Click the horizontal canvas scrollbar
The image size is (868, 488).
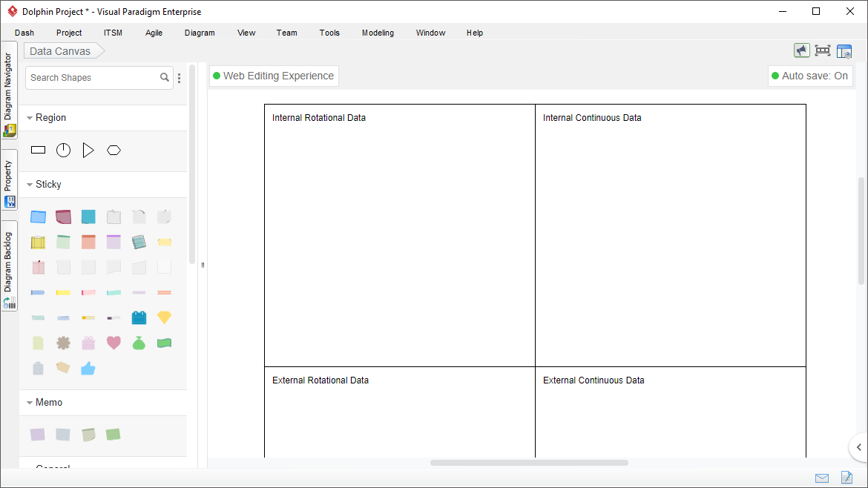(x=529, y=463)
